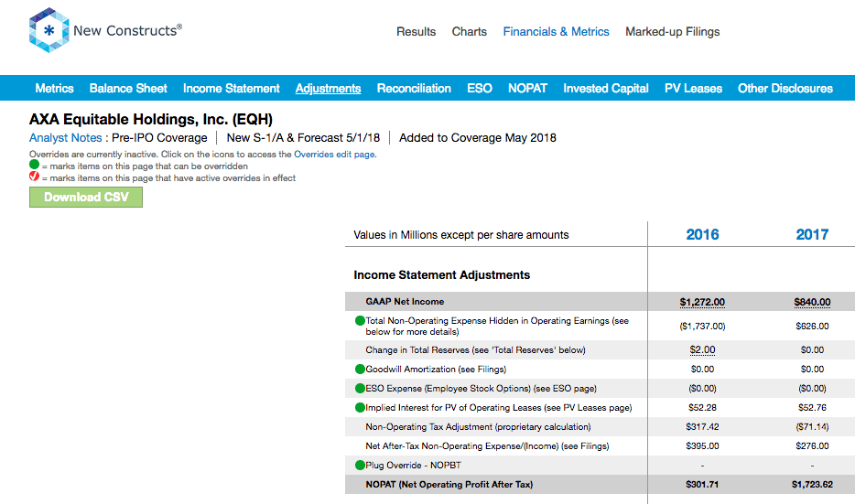Open the NOPAT tab
The height and width of the screenshot is (504, 855).
pyautogui.click(x=527, y=88)
